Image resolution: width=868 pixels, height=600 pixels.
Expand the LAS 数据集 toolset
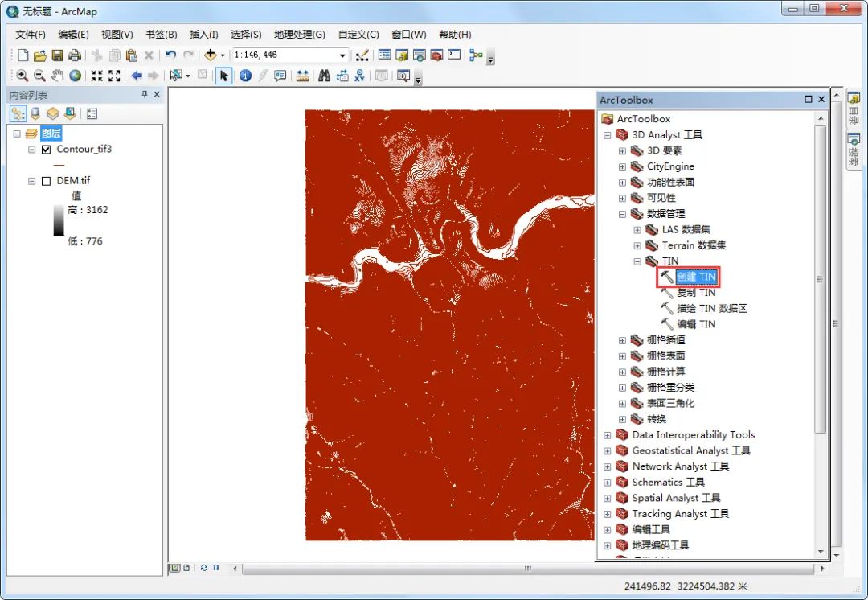click(x=637, y=230)
